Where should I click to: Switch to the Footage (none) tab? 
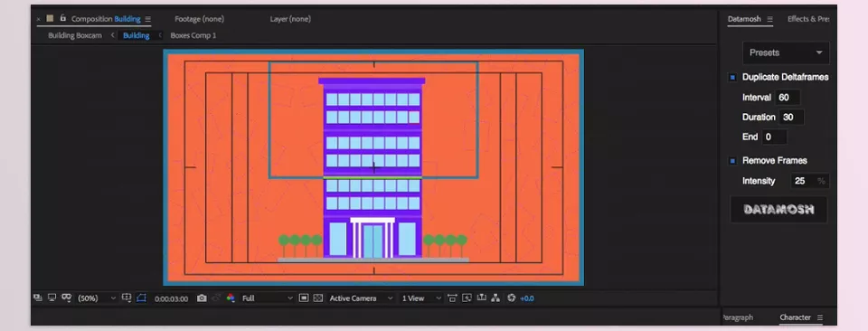(x=199, y=19)
